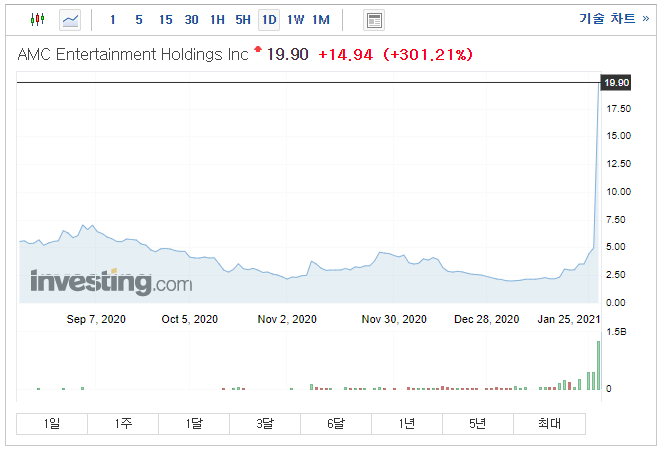Screen dimensions: 663x450
Task: Select the 1W interval
Action: [296, 20]
